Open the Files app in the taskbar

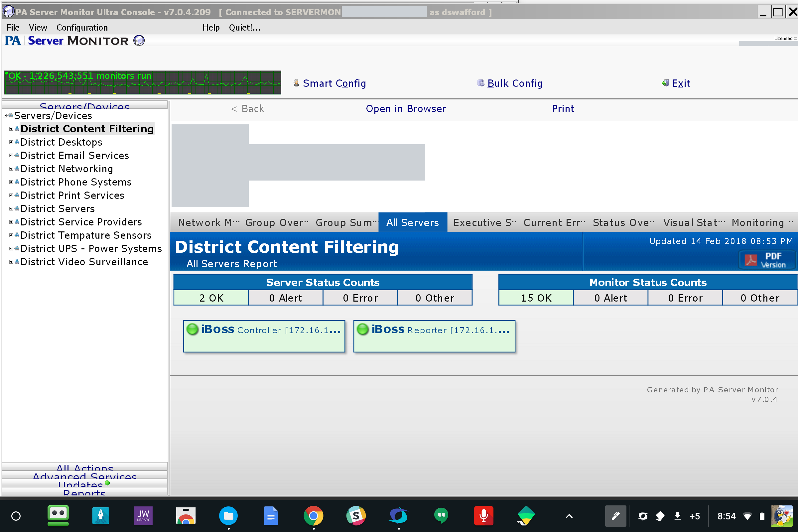[x=228, y=516]
